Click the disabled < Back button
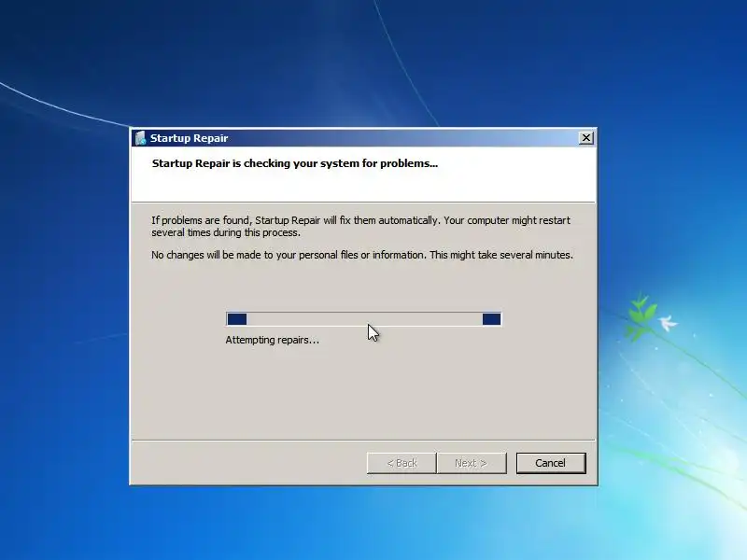 coord(402,463)
